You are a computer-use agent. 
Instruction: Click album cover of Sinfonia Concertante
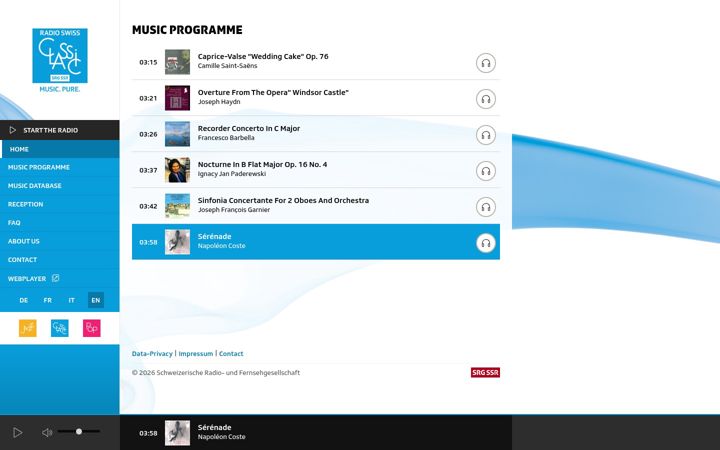coord(177,206)
